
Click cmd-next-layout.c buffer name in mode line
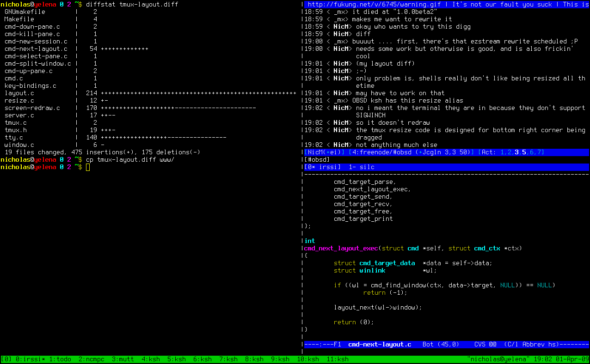[x=380, y=344]
